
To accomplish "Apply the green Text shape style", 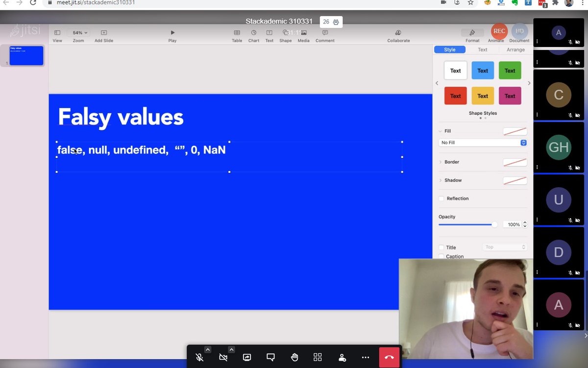I will (510, 71).
